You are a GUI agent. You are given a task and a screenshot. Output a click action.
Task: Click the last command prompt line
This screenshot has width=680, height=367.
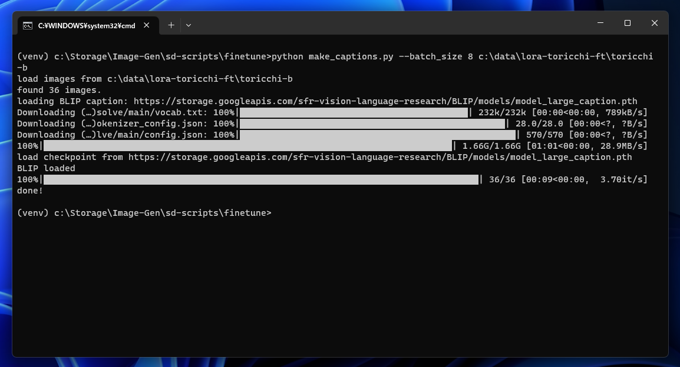144,213
